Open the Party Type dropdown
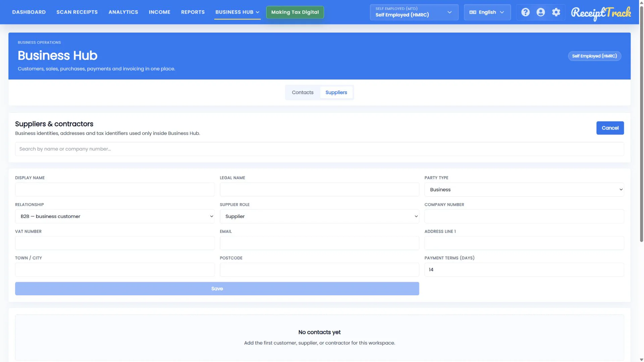The height and width of the screenshot is (362, 644). [524, 190]
